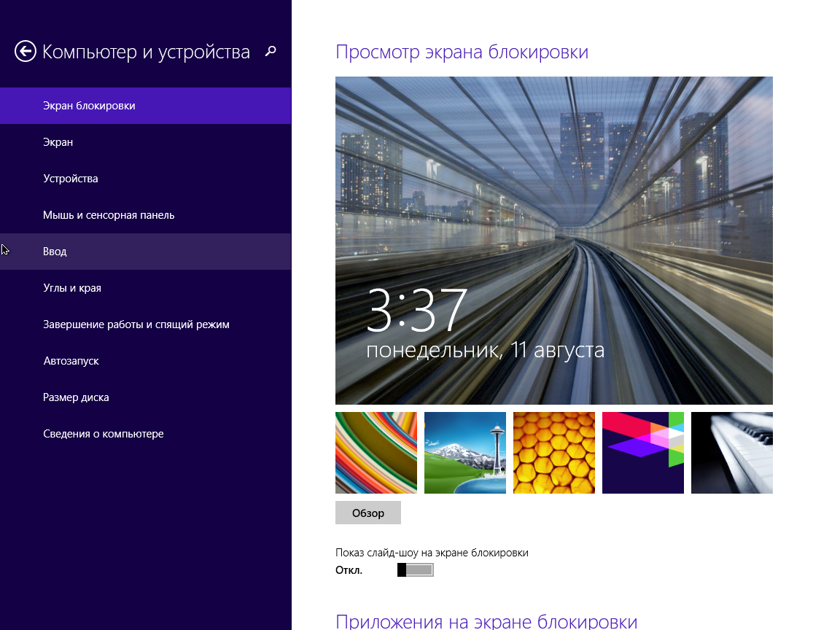Click the Компьютер и устройства title

[147, 52]
